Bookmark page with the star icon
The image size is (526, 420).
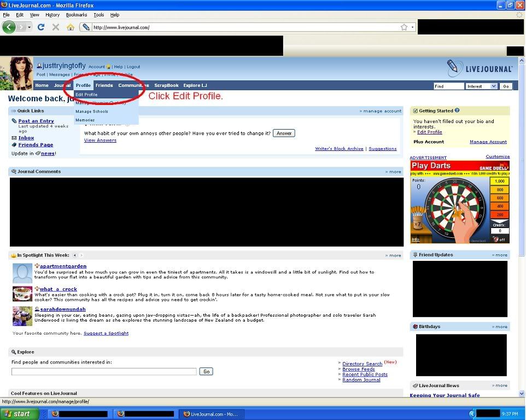click(404, 27)
